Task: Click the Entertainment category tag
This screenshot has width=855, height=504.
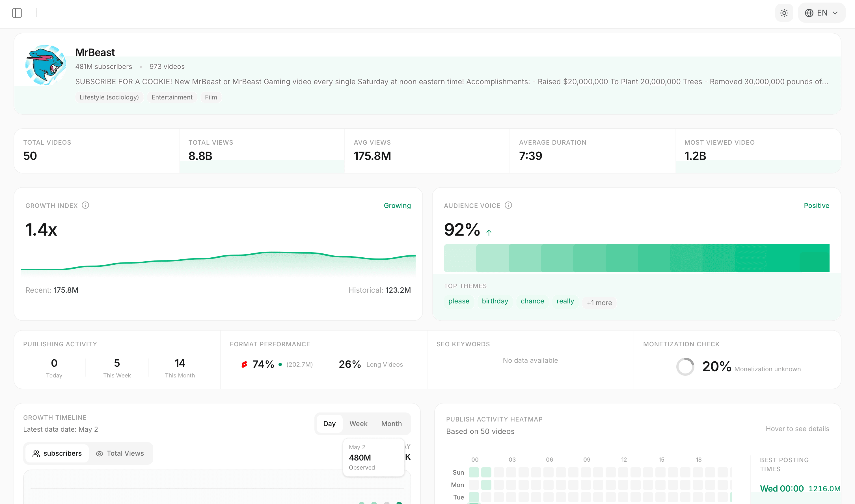Action: point(172,97)
